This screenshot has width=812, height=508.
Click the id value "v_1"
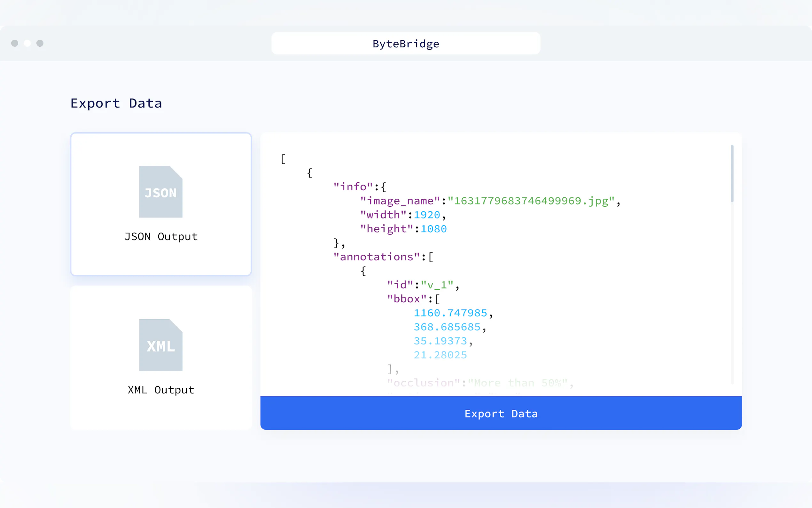[437, 285]
